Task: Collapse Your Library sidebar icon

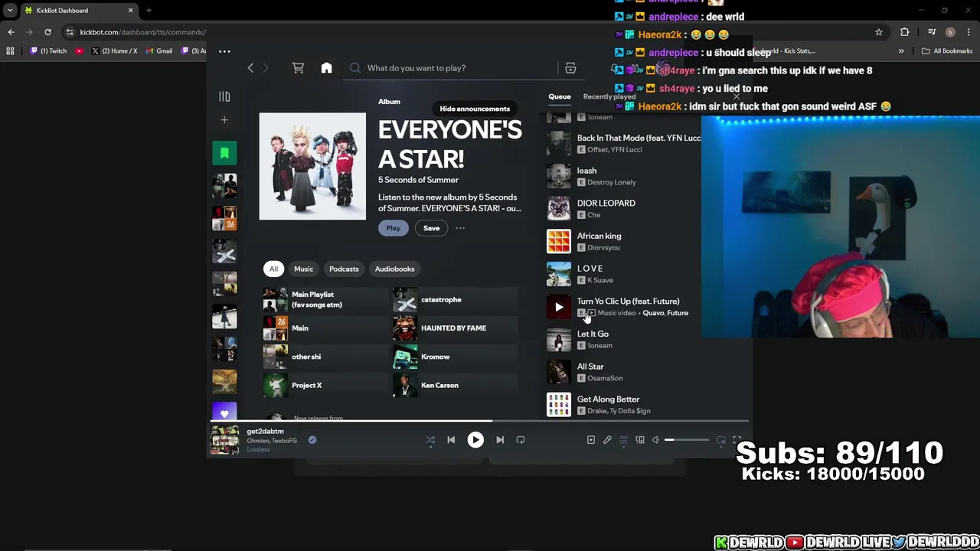Action: pos(224,96)
